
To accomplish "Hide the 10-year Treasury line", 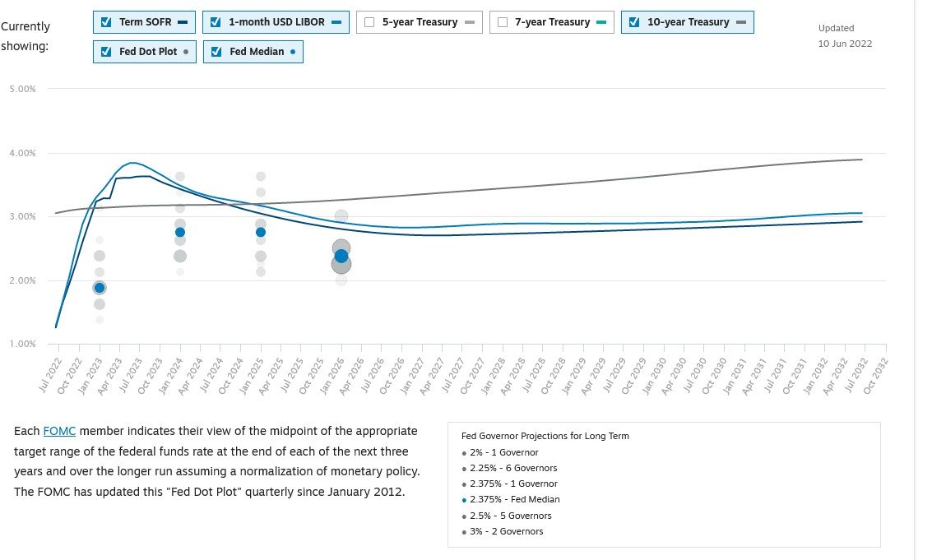I will point(634,22).
